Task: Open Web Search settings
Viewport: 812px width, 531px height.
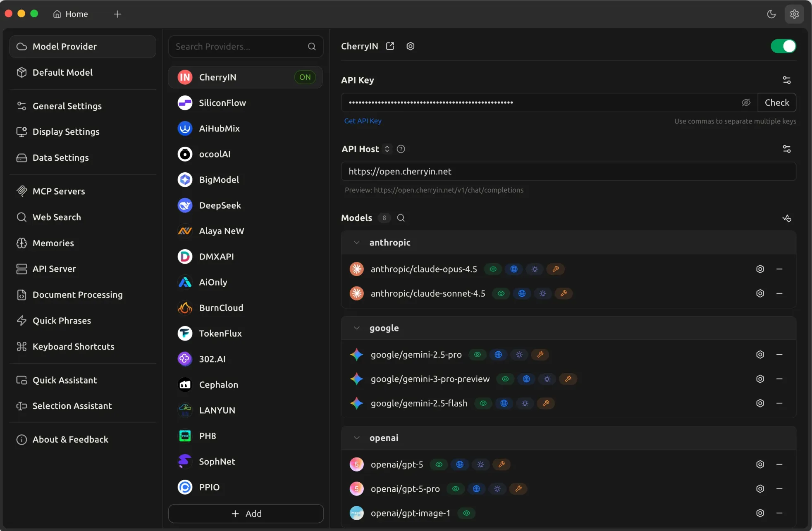Action: [x=83, y=217]
